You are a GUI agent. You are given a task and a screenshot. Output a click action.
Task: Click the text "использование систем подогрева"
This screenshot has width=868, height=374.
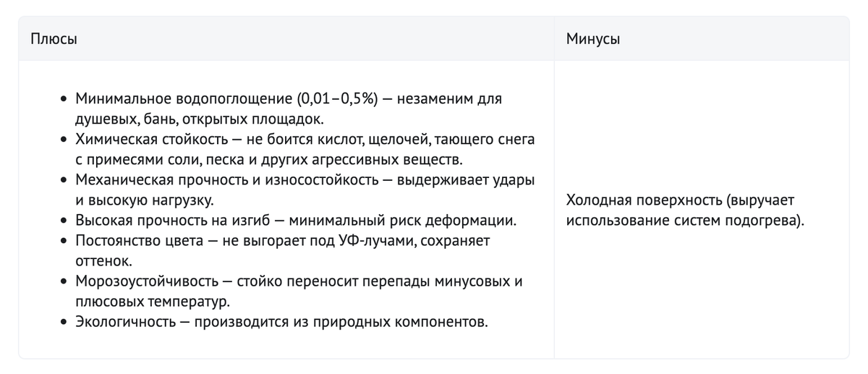681,220
